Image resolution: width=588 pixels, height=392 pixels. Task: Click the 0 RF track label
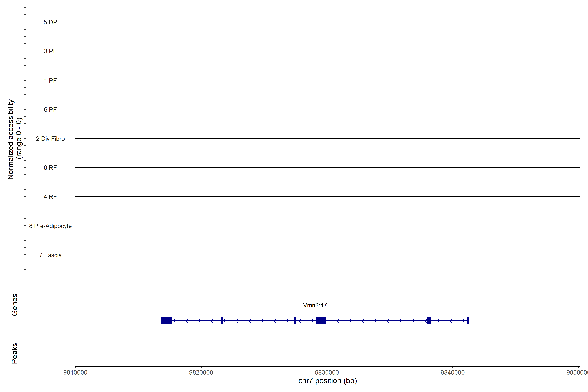(50, 168)
